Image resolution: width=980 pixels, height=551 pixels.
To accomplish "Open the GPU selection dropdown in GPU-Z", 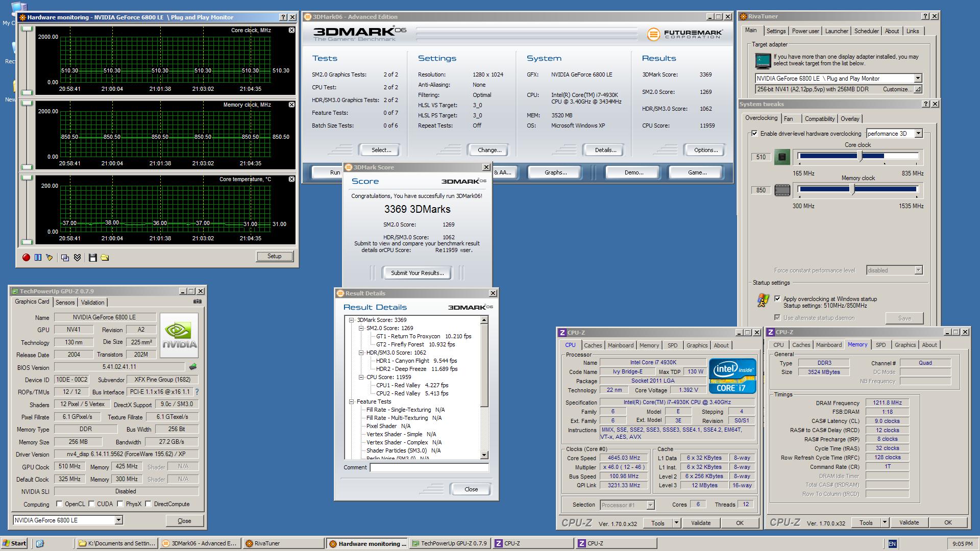I will point(118,520).
